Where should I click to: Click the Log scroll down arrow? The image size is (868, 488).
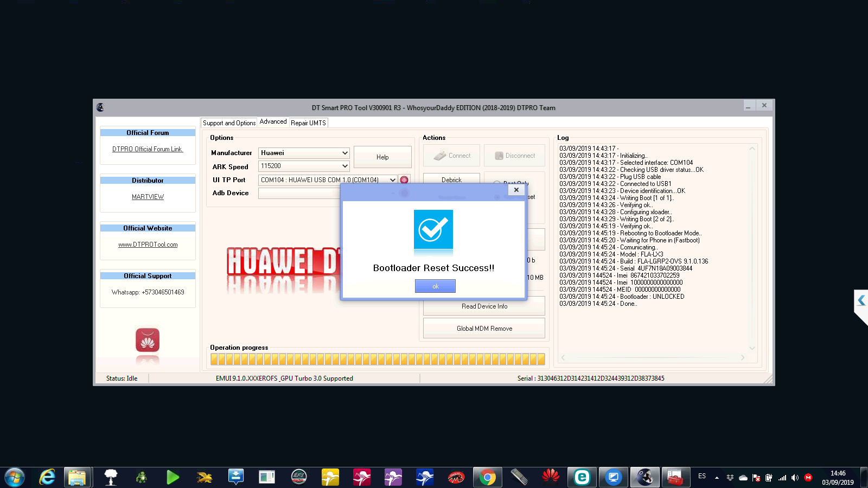tap(752, 348)
